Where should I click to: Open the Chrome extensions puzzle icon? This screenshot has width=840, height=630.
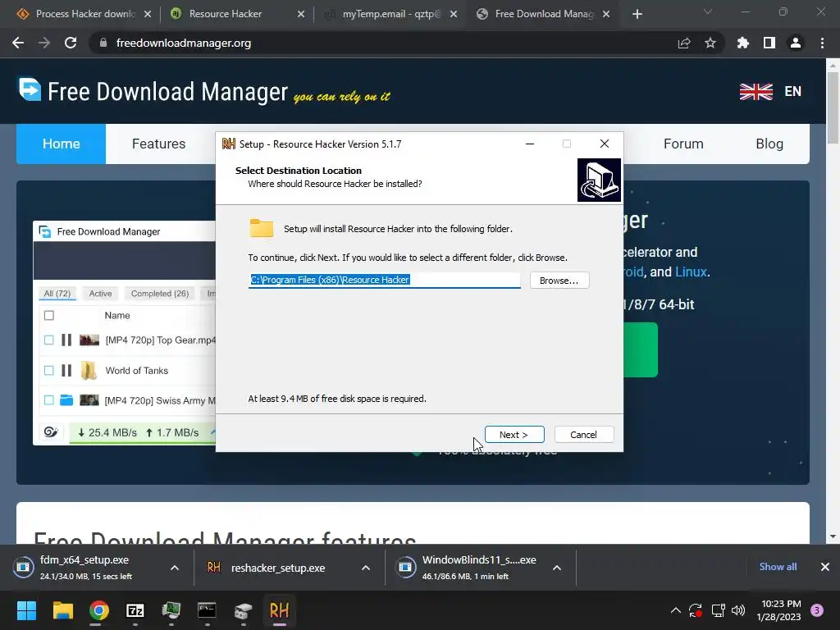pos(743,43)
